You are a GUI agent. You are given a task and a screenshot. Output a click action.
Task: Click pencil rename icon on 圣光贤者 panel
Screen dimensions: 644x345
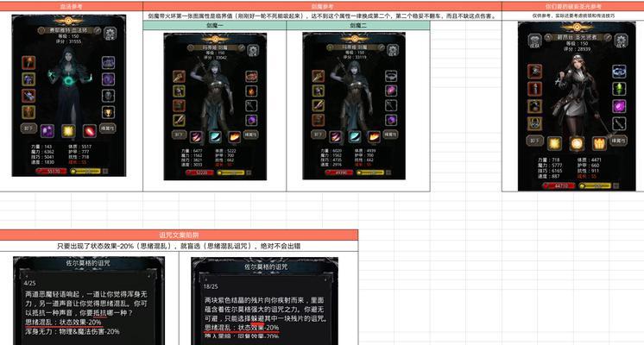point(608,37)
